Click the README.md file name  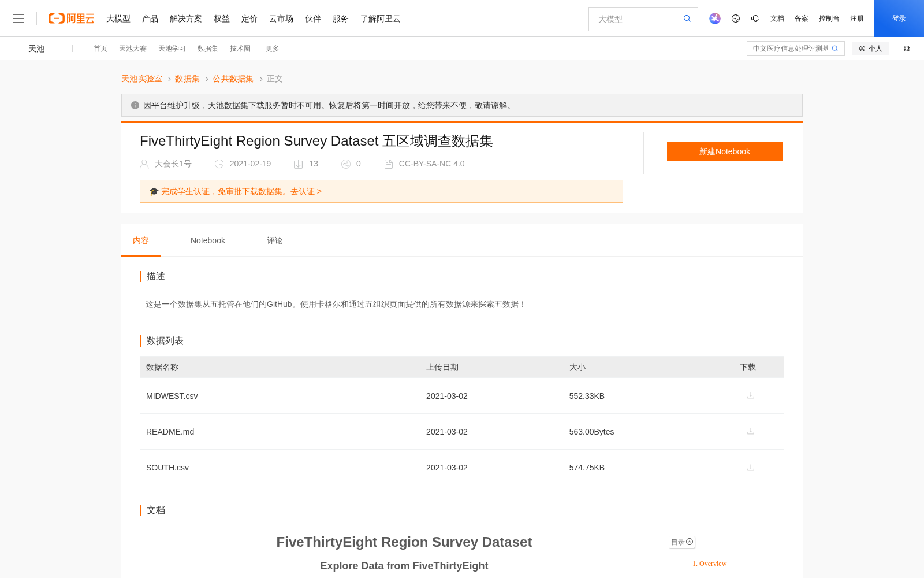point(170,432)
